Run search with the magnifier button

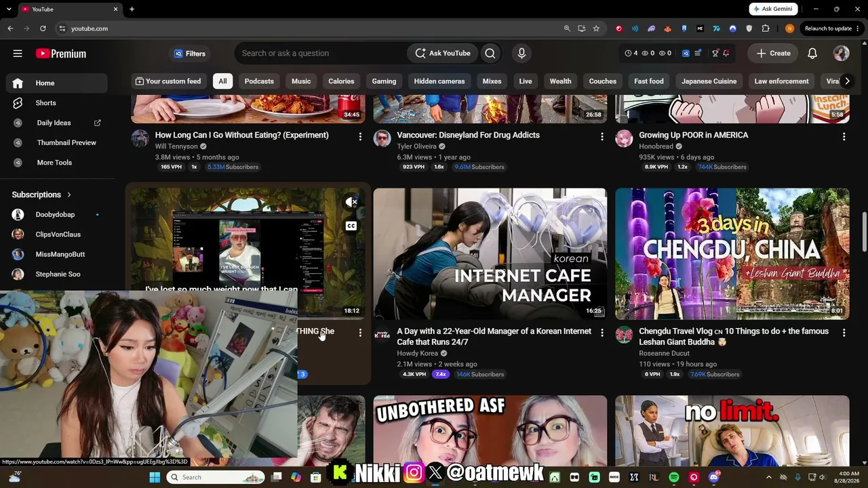click(x=490, y=54)
